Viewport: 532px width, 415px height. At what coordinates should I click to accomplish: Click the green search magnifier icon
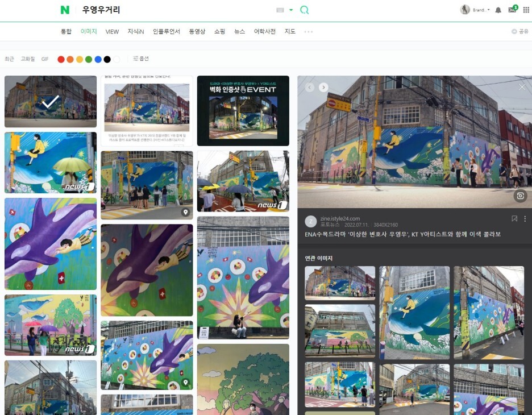click(x=304, y=10)
